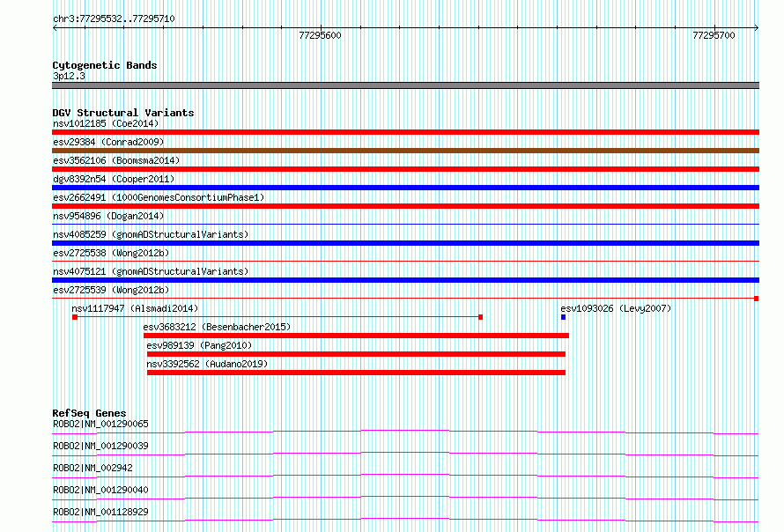Select the red esv3683212 variant bar
Screen dimensions: 784x532
356,336
